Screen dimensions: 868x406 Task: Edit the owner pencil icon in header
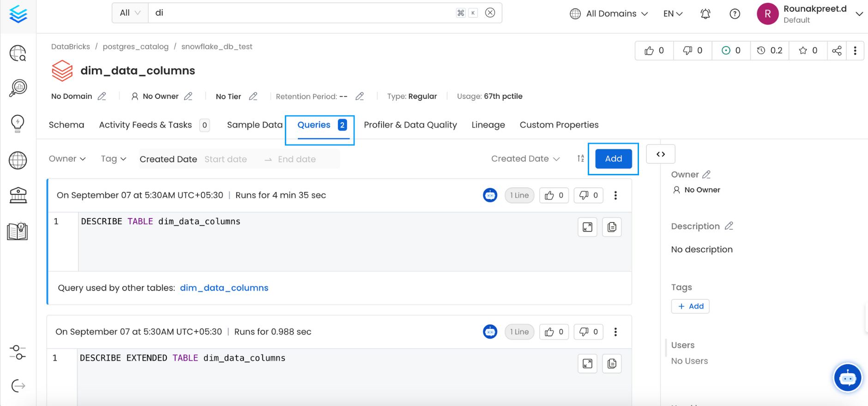[x=188, y=96]
